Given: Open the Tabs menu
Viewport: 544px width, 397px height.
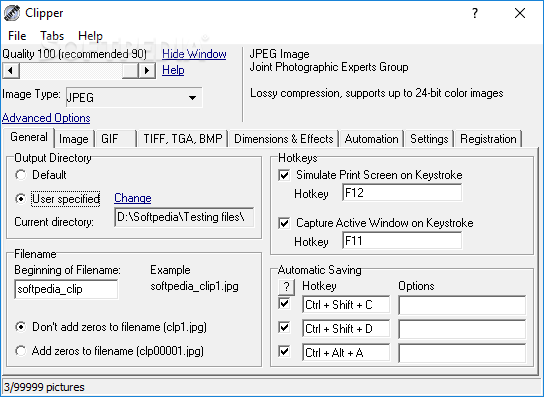Looking at the screenshot, I should [52, 36].
